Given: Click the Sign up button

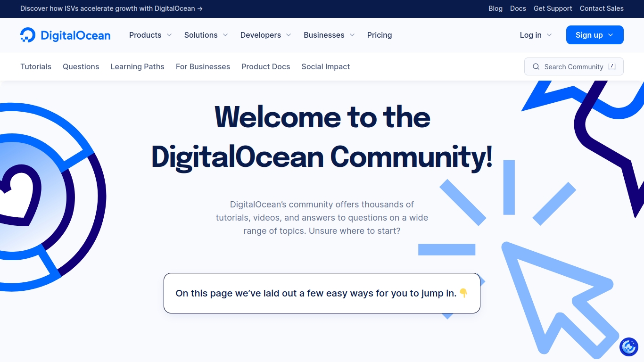Looking at the screenshot, I should pos(595,35).
